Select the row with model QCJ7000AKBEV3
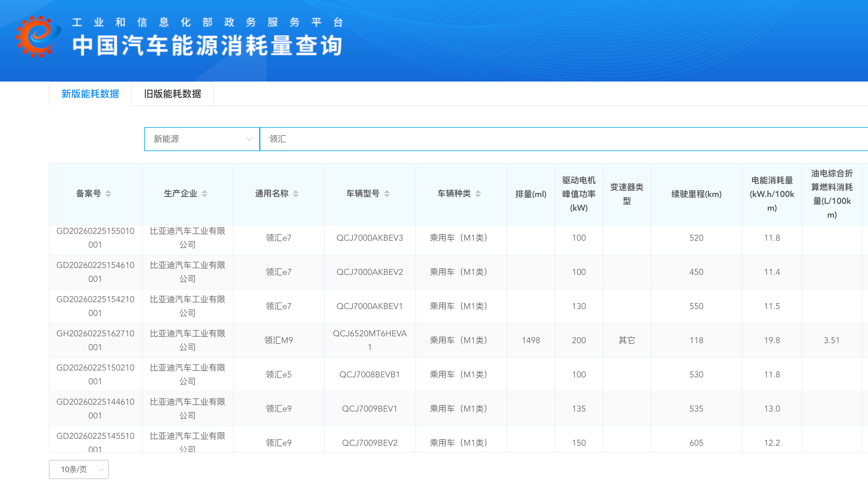Screen dimensions: 868x482 (370, 238)
